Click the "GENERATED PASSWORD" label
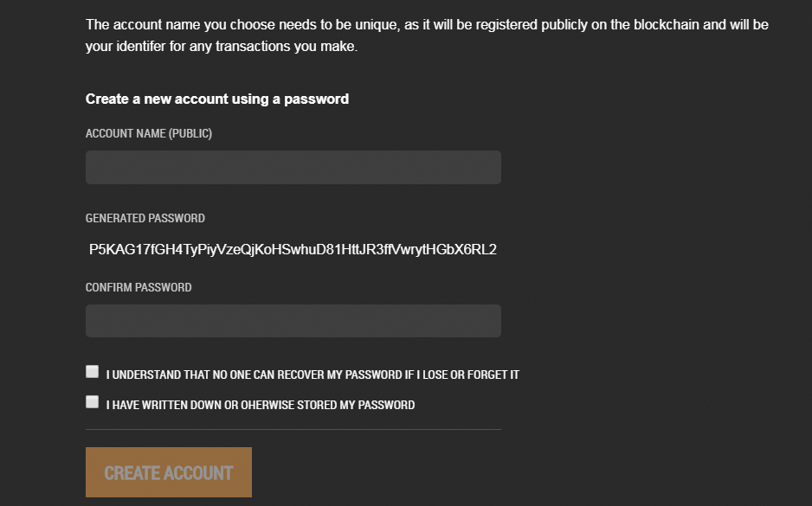The image size is (812, 506). 145,219
